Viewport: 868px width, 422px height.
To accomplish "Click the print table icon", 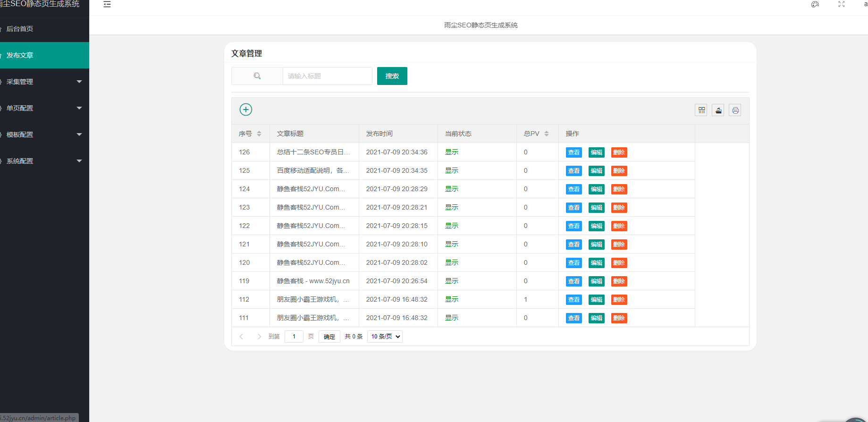I will [x=735, y=110].
